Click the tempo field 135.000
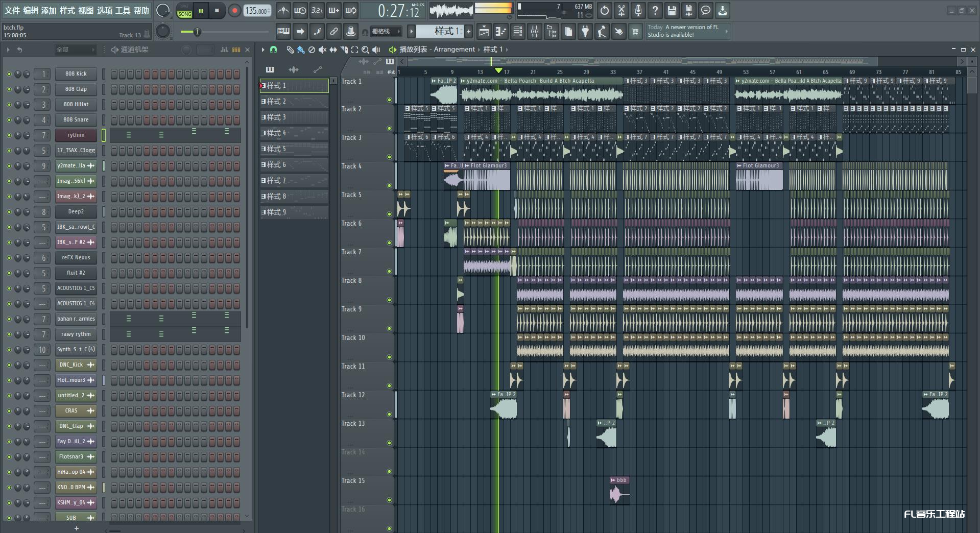 257,11
